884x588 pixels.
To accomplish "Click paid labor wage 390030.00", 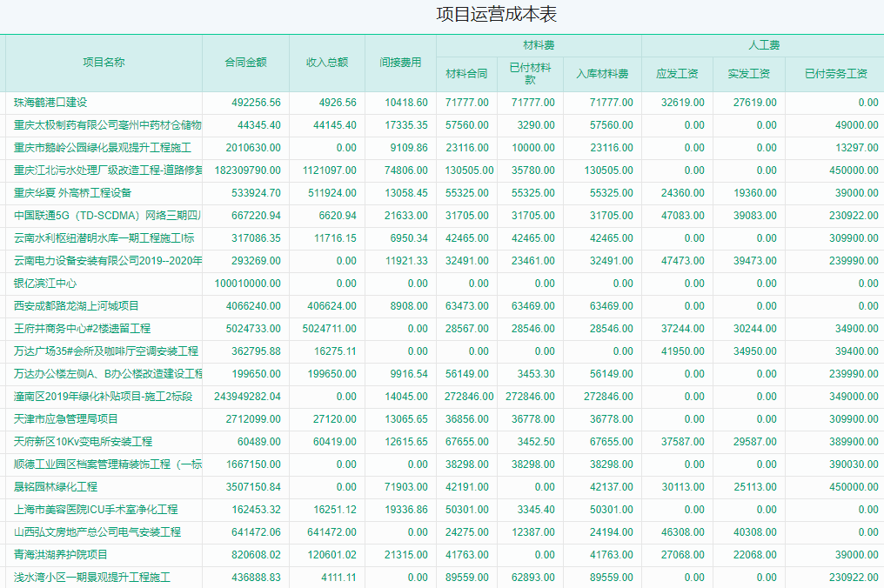I will click(x=854, y=464).
